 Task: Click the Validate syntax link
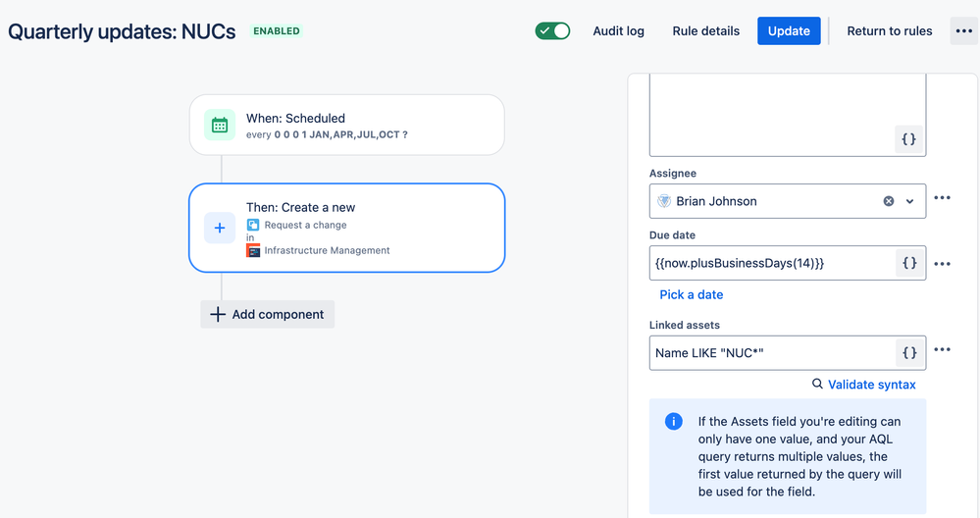point(863,385)
